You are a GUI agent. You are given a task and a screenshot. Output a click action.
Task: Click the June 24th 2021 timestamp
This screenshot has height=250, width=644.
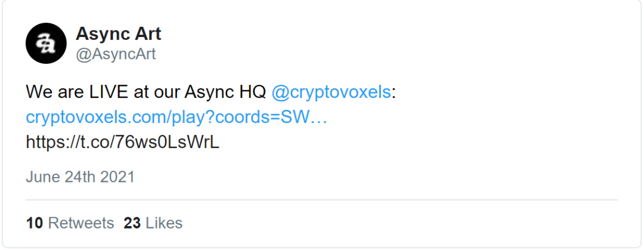80,177
